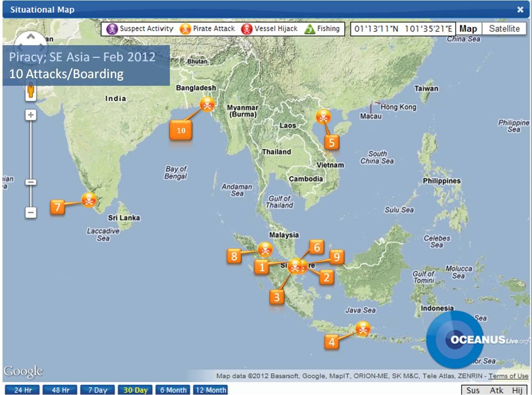This screenshot has height=395, width=532.
Task: Click the Cambodia map label
Action: pos(306,179)
